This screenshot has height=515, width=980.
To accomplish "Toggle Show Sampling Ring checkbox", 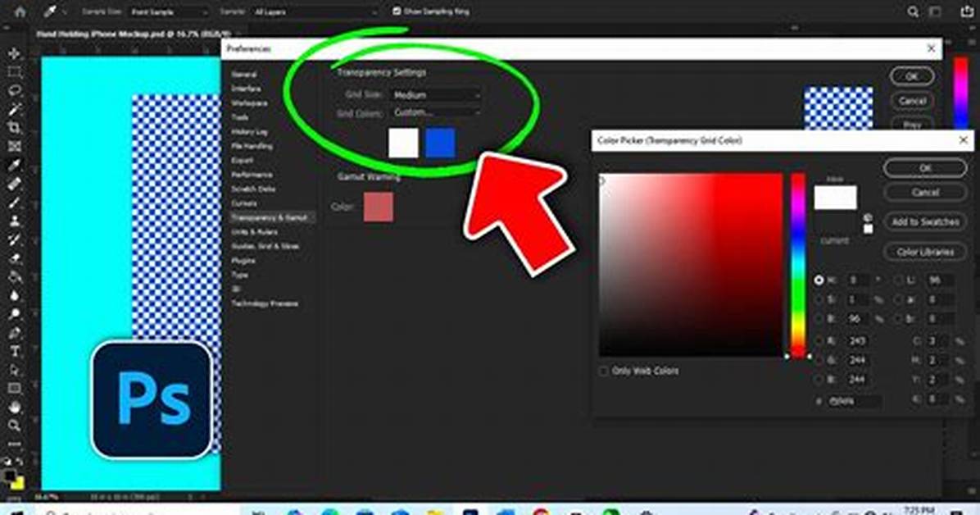I will [x=397, y=11].
